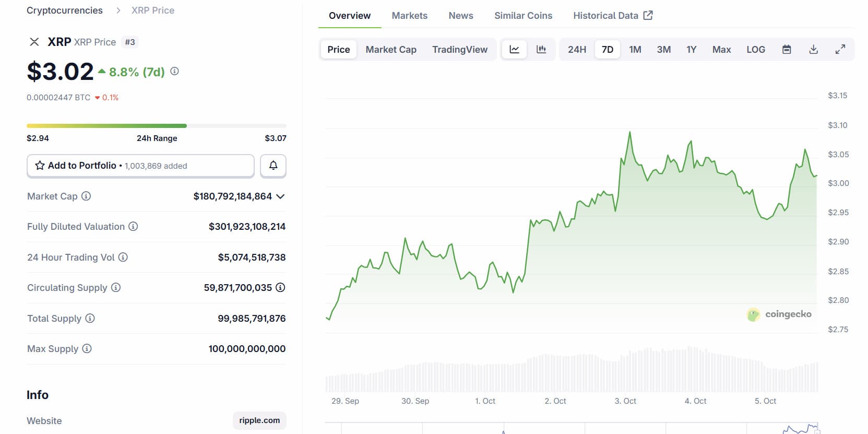Switch chart to Market Cap view
Image resolution: width=868 pixels, height=434 pixels.
pyautogui.click(x=391, y=50)
